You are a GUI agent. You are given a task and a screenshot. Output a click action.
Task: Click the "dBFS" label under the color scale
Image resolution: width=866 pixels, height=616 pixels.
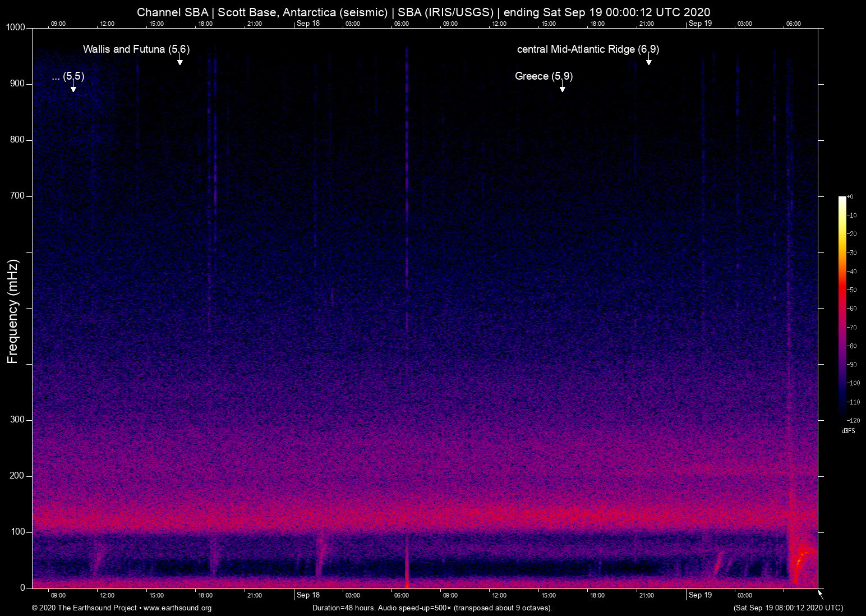848,431
